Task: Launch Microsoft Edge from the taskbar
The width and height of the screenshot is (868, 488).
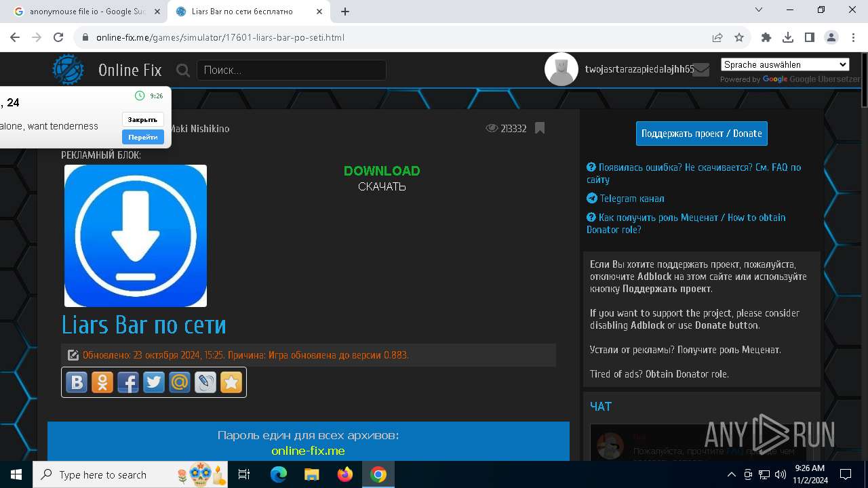Action: (x=279, y=474)
